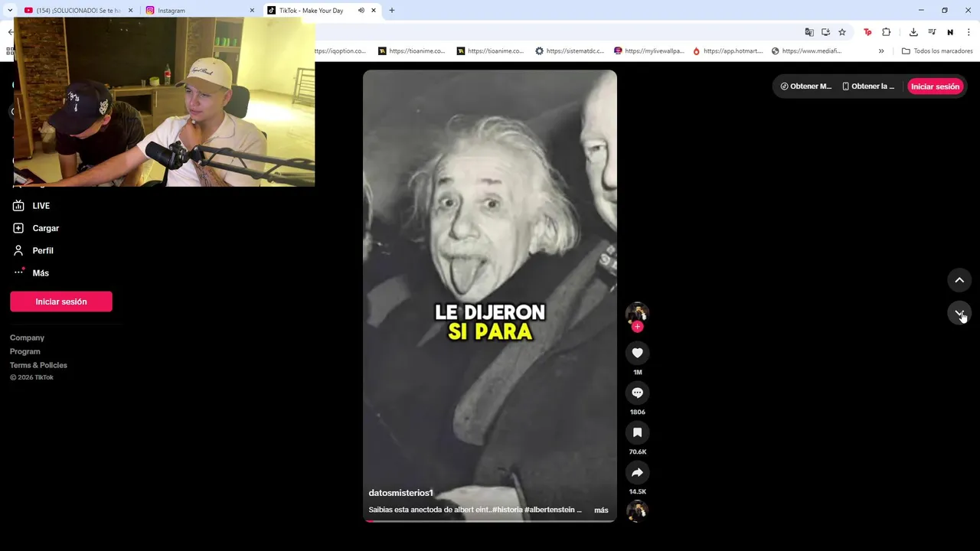980x551 pixels.
Task: Open the tab search dropdown arrow
Action: click(x=10, y=11)
